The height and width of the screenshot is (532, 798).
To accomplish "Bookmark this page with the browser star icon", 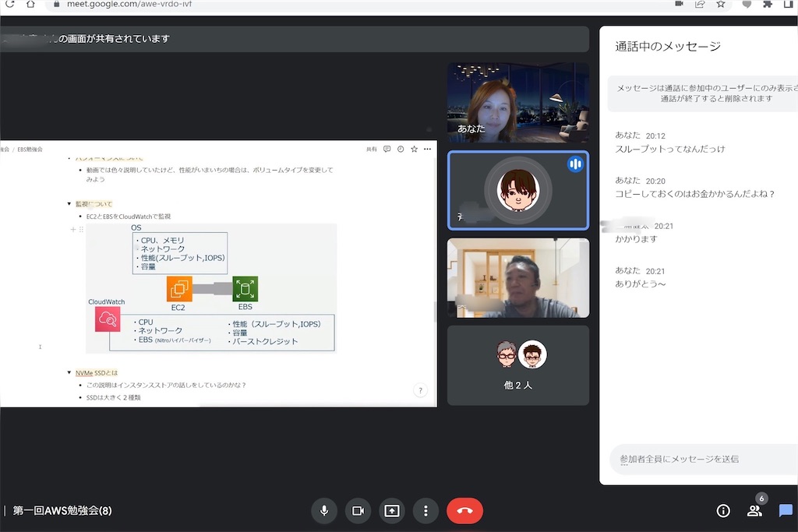I will [721, 4].
